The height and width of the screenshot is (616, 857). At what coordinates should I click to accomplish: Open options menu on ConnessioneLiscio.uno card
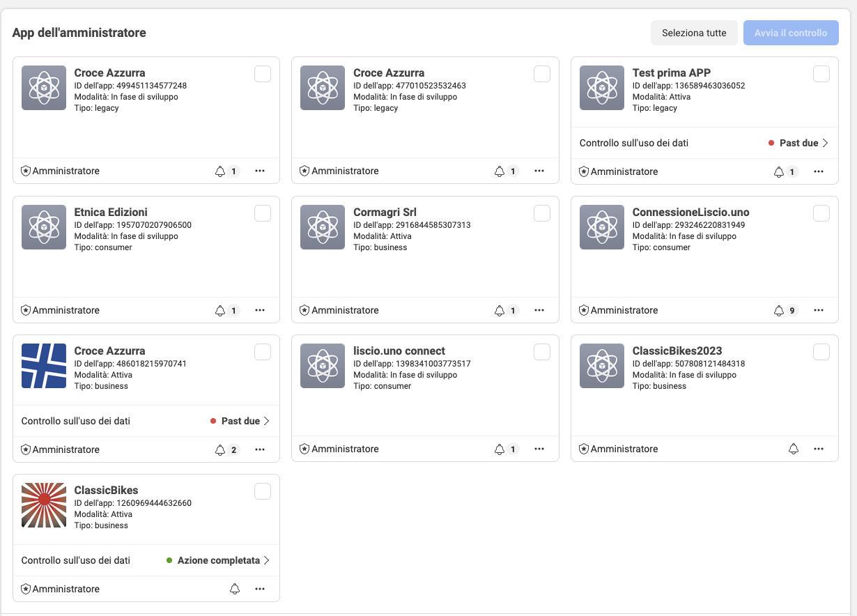tap(819, 310)
